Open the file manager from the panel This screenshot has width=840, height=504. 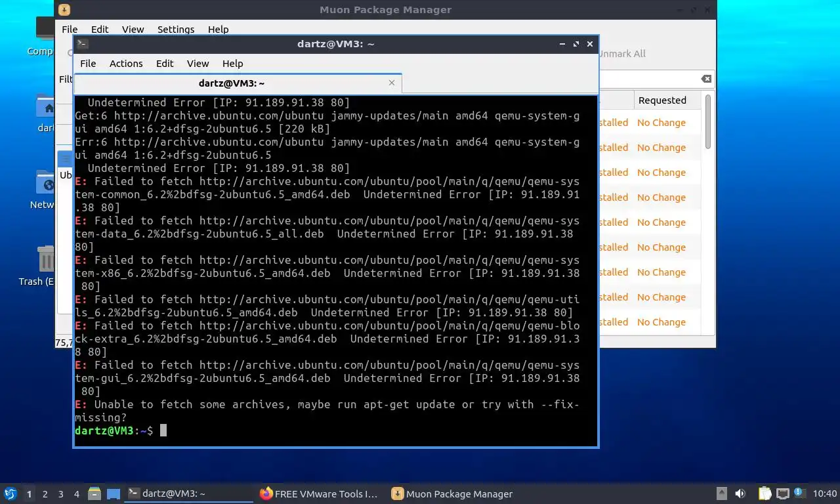94,493
